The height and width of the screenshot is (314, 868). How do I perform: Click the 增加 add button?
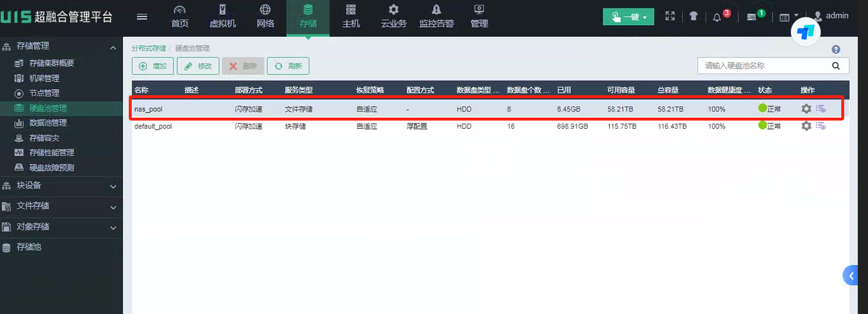click(153, 66)
